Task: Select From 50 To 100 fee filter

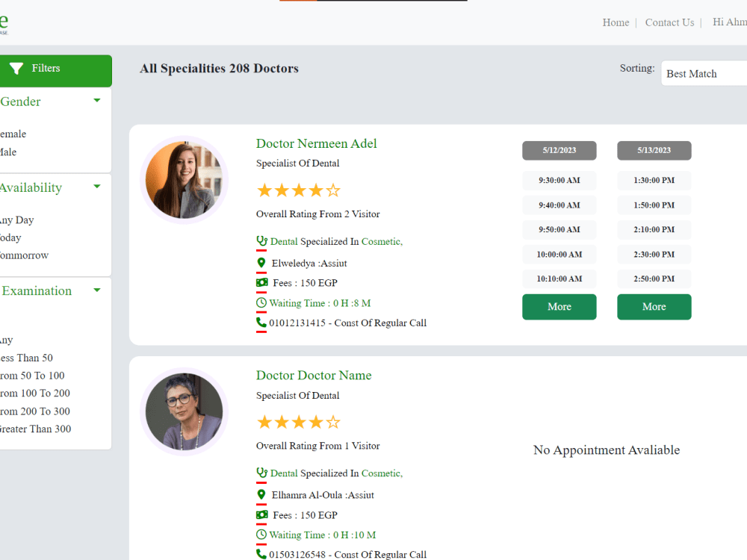Action: click(32, 376)
